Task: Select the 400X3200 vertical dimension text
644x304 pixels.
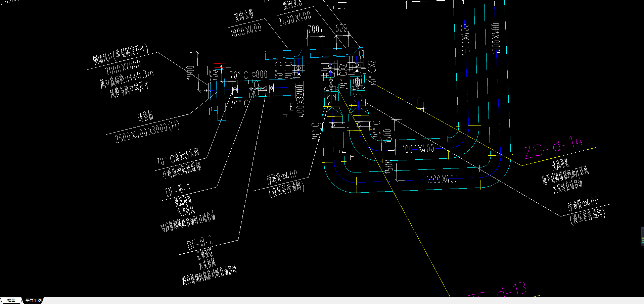Action: (x=300, y=101)
